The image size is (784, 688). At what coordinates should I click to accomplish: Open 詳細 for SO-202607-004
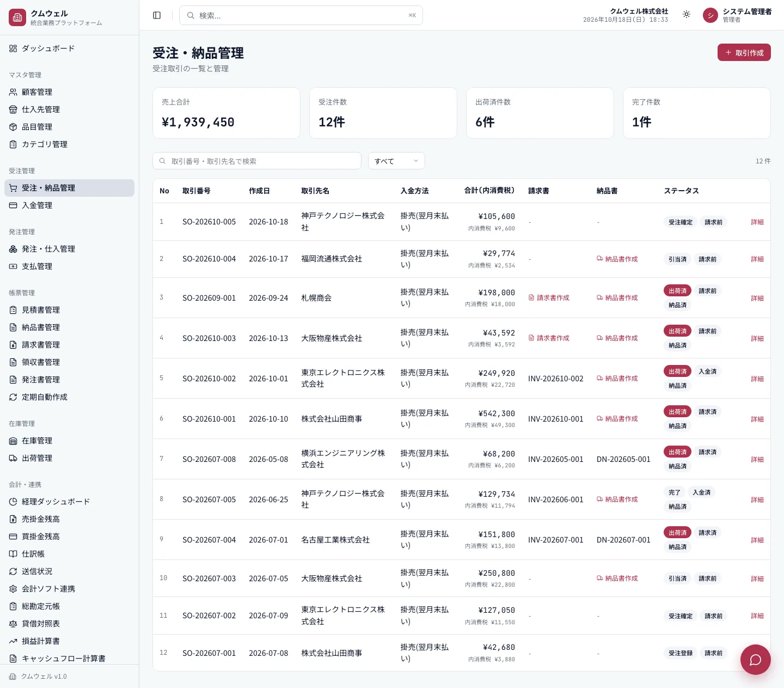coord(757,540)
